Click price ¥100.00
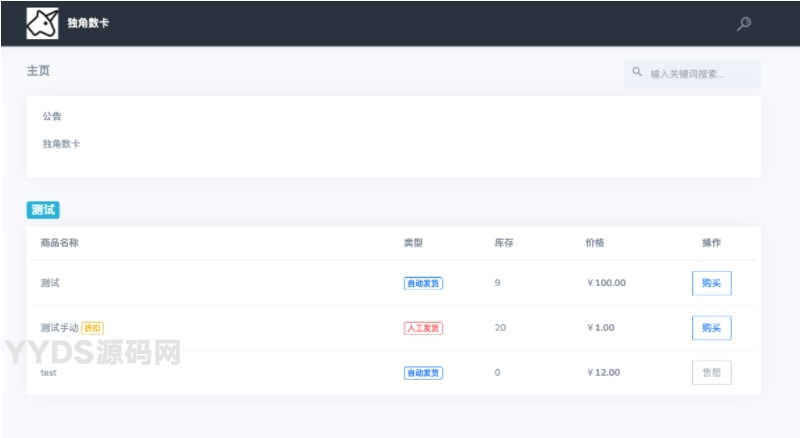 (x=606, y=283)
